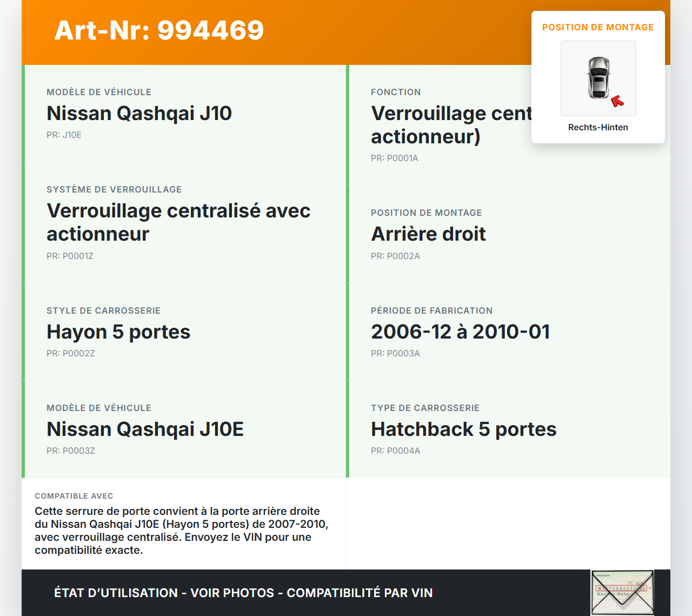Image resolution: width=692 pixels, height=616 pixels.
Task: Click the Art-Nr: 994469 title
Action: (159, 31)
